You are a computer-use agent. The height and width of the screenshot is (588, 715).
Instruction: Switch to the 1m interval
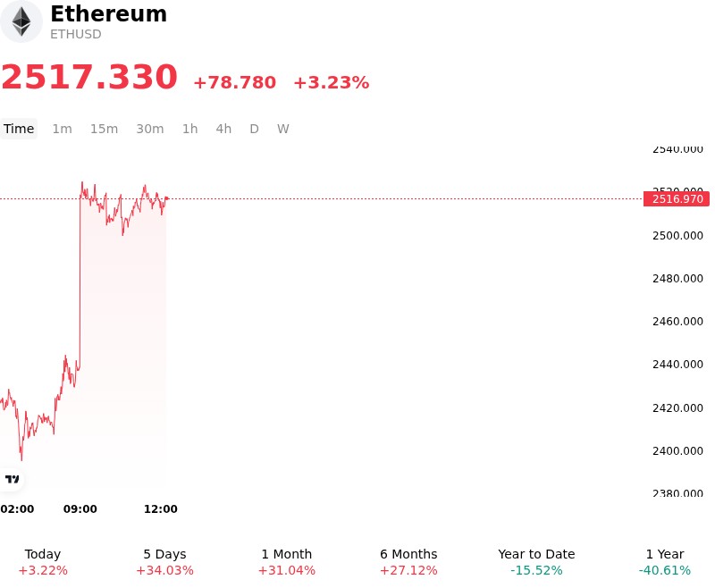click(62, 129)
